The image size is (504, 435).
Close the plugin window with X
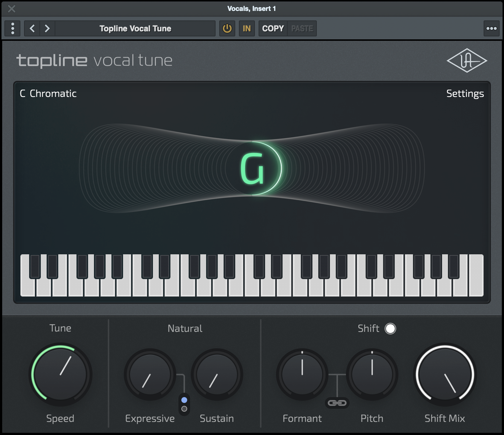pos(12,9)
